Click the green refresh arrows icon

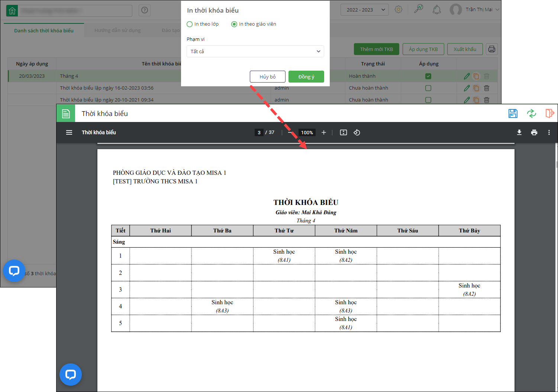pyautogui.click(x=531, y=113)
